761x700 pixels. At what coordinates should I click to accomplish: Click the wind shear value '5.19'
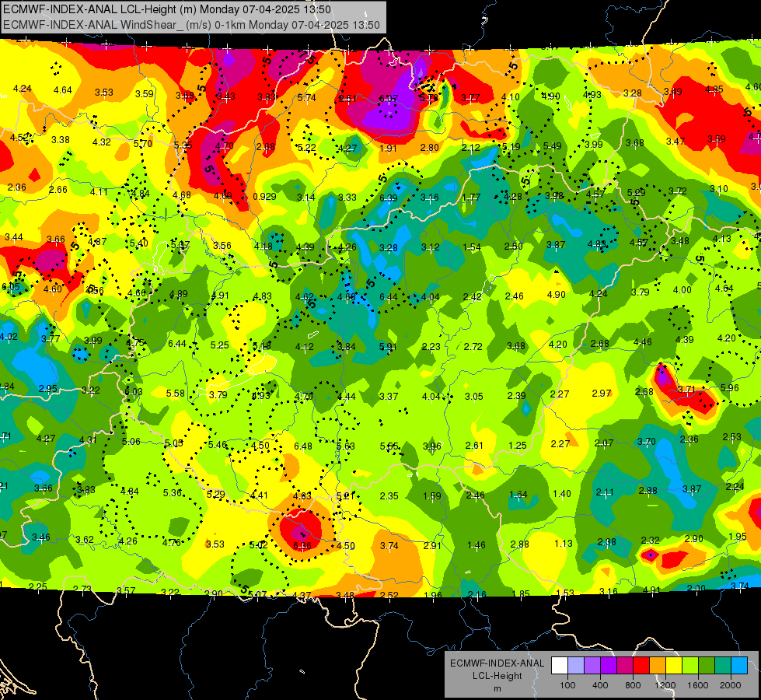[x=511, y=146]
